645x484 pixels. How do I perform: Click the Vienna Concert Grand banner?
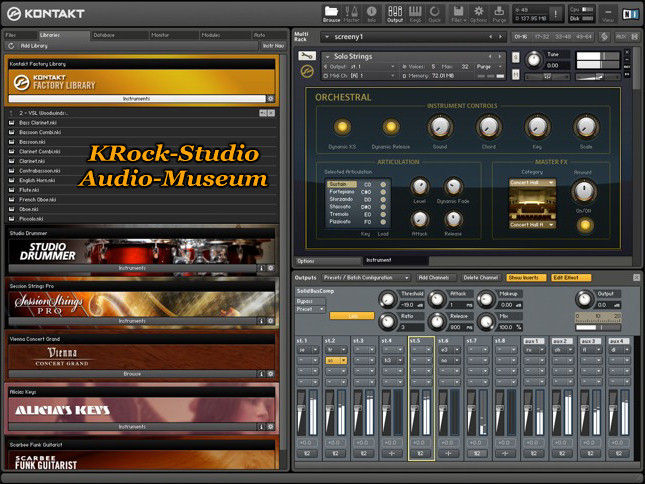[142, 357]
